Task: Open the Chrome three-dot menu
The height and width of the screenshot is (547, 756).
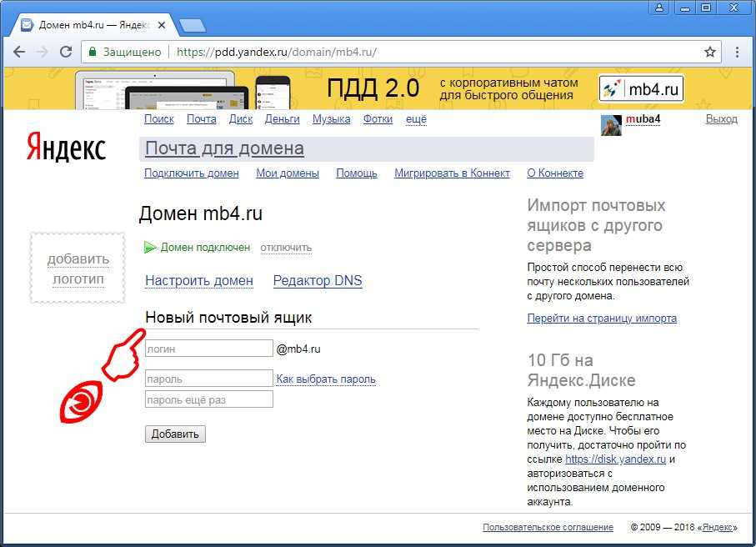Action: coord(737,52)
